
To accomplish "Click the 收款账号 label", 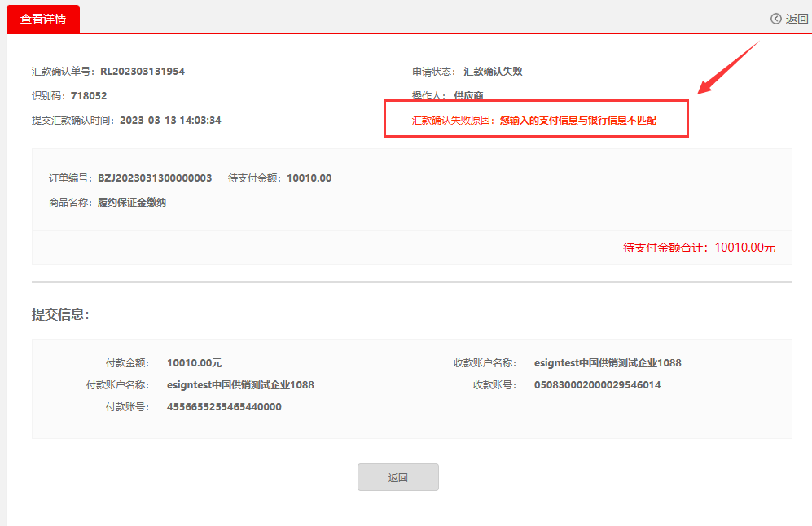I will click(494, 384).
